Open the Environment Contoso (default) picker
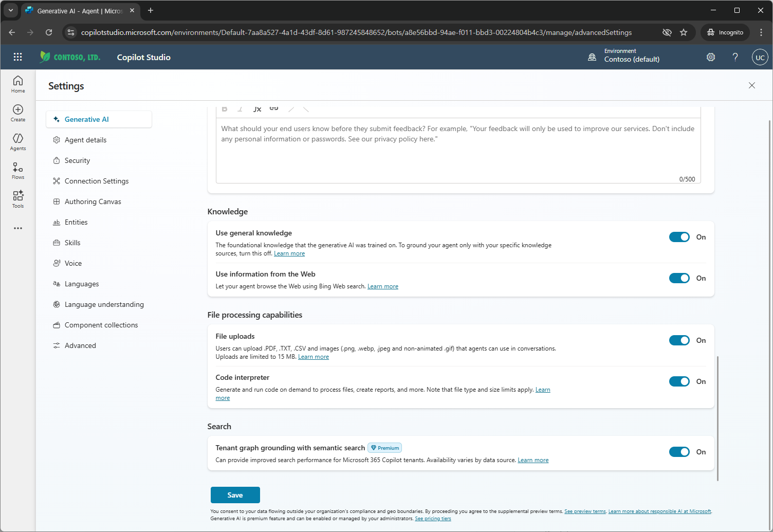Screen dimensions: 773x532 click(x=624, y=56)
